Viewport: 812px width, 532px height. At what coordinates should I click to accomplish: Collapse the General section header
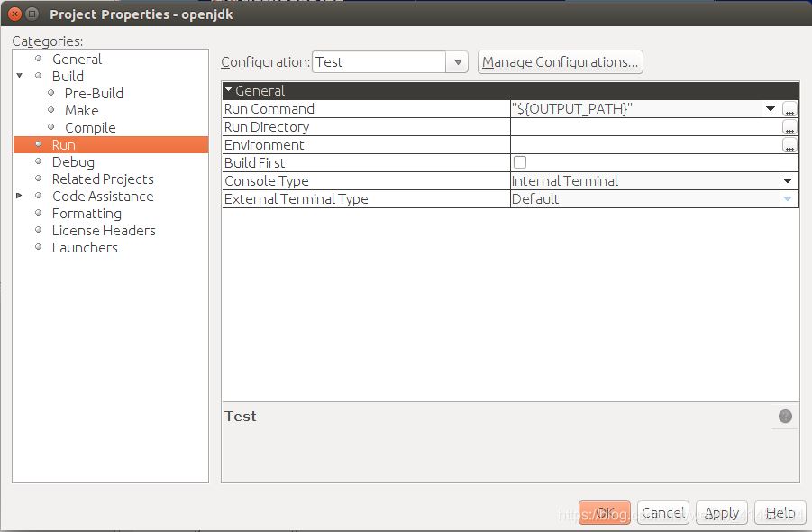(229, 90)
